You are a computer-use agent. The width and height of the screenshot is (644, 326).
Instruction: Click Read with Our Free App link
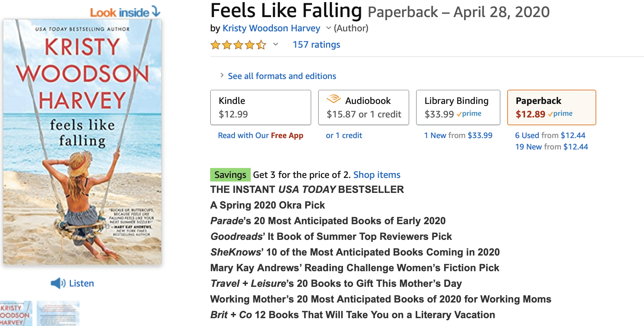(260, 135)
